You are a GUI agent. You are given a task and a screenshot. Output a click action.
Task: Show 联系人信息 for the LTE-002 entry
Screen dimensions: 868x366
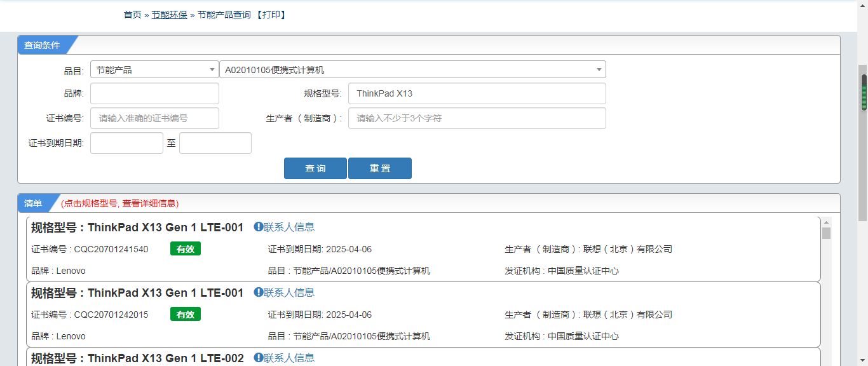coord(284,358)
